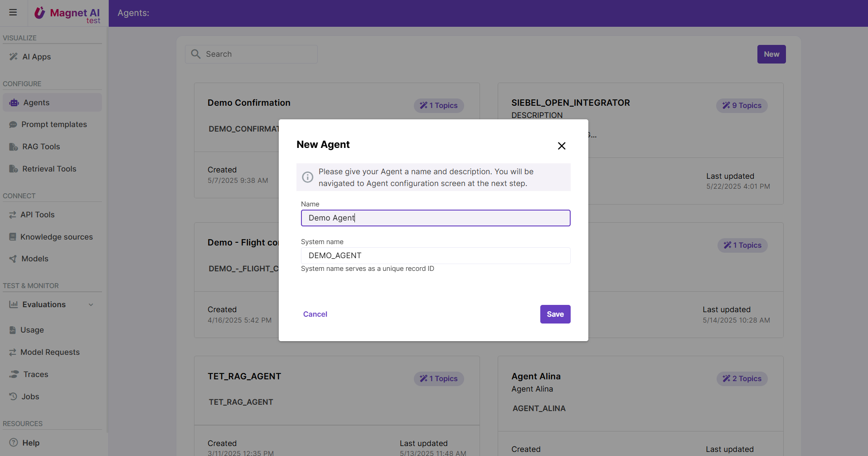Click the New agent button
This screenshot has height=456, width=868.
pos(771,54)
